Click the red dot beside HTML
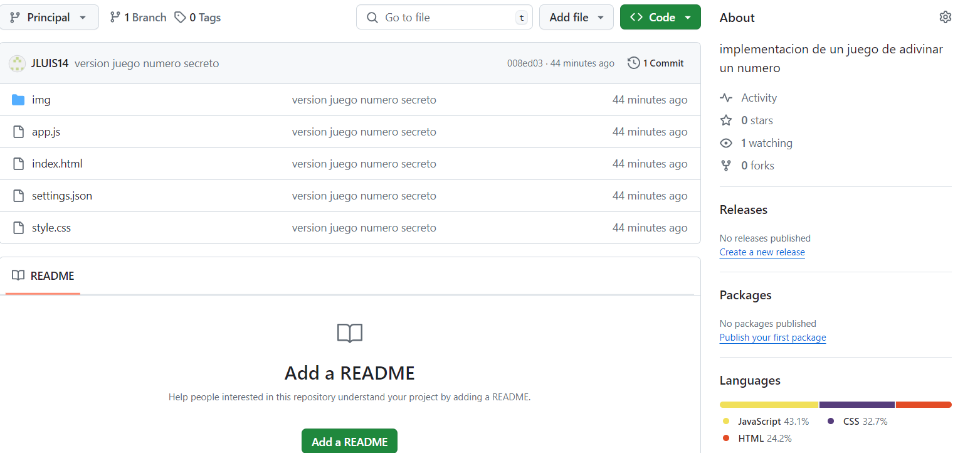Screen dimensions: 980x453 click(x=726, y=438)
